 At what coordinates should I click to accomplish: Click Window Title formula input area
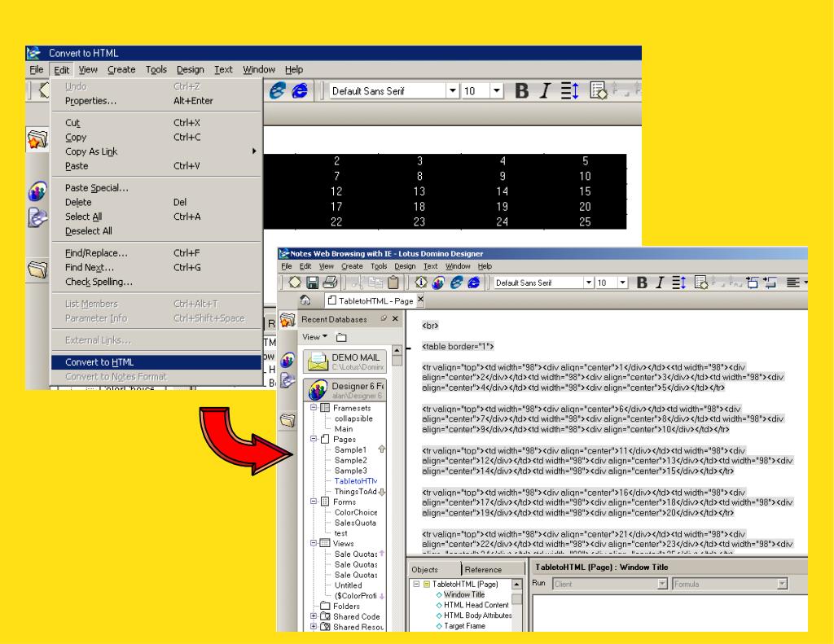coord(669,613)
